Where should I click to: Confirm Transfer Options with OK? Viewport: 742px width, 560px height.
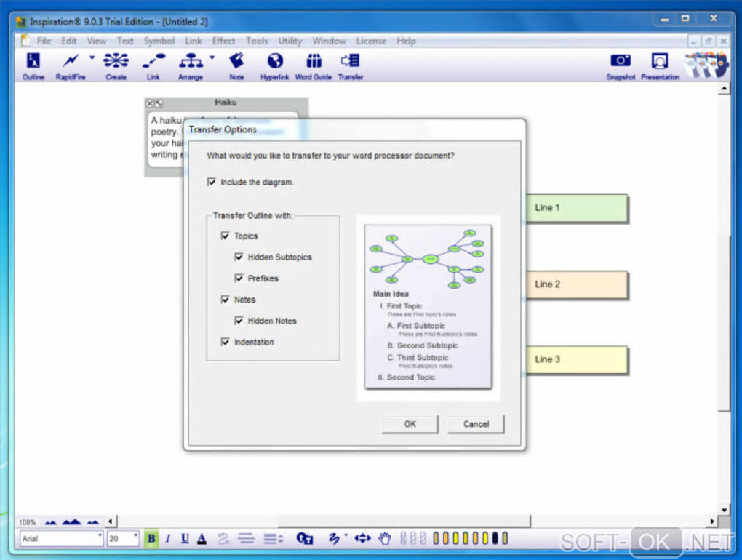click(x=410, y=424)
